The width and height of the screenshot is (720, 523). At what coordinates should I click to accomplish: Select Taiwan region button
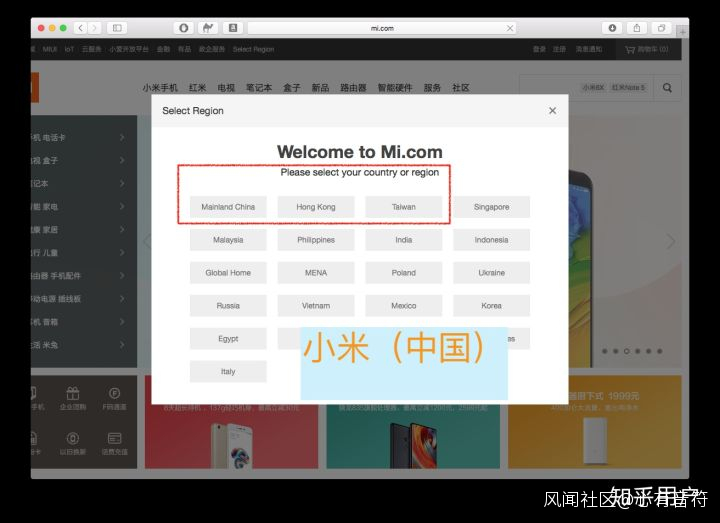tap(404, 207)
